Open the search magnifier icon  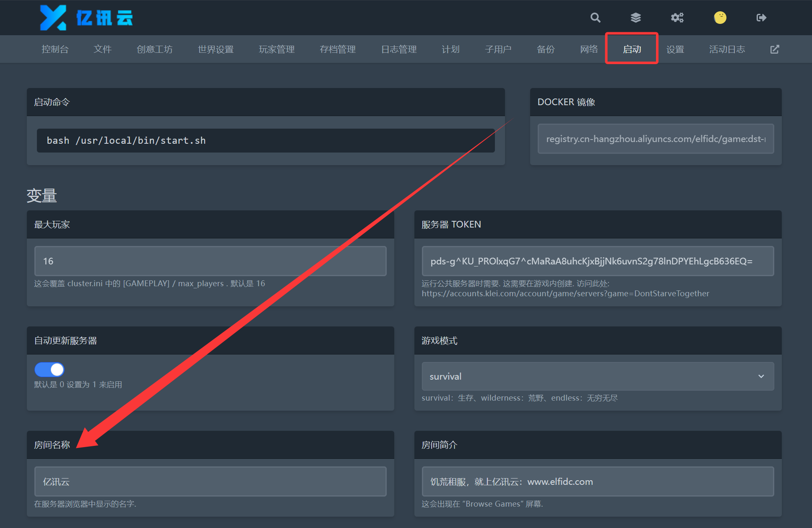595,18
